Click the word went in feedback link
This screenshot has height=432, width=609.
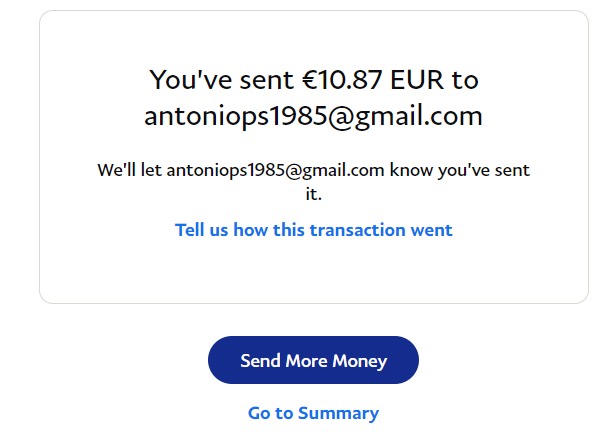pos(432,230)
